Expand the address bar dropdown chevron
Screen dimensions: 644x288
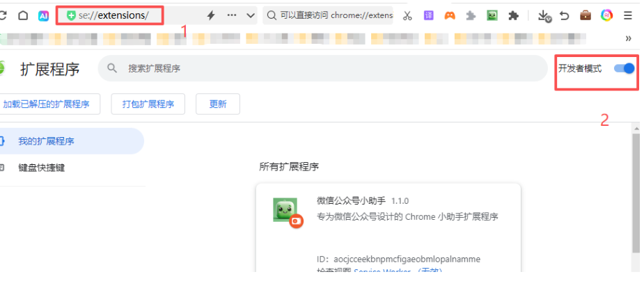point(251,15)
